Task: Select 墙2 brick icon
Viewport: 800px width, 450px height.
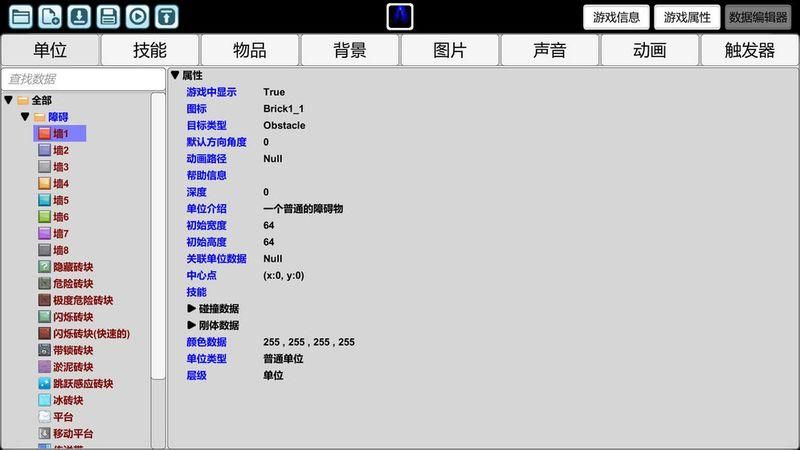Action: tap(44, 150)
